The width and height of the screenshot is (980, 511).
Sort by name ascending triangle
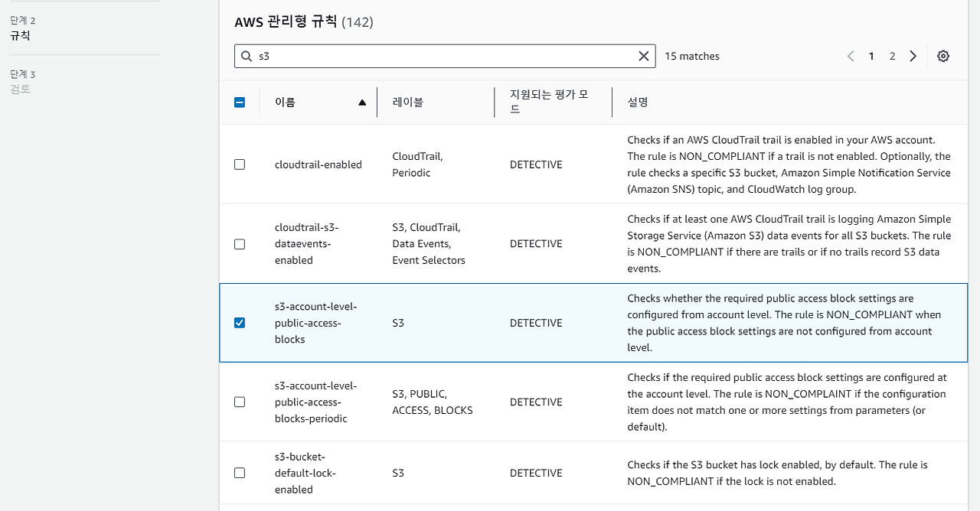point(362,103)
